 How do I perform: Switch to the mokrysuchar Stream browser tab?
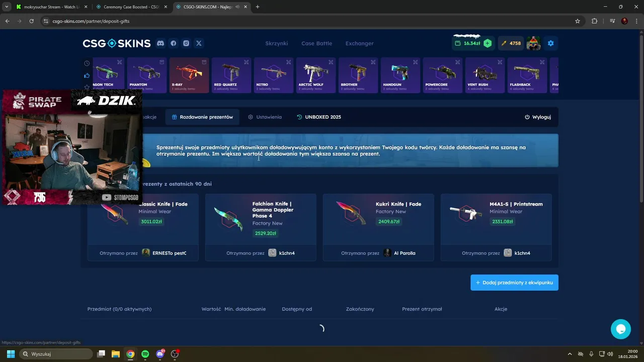pyautogui.click(x=51, y=7)
